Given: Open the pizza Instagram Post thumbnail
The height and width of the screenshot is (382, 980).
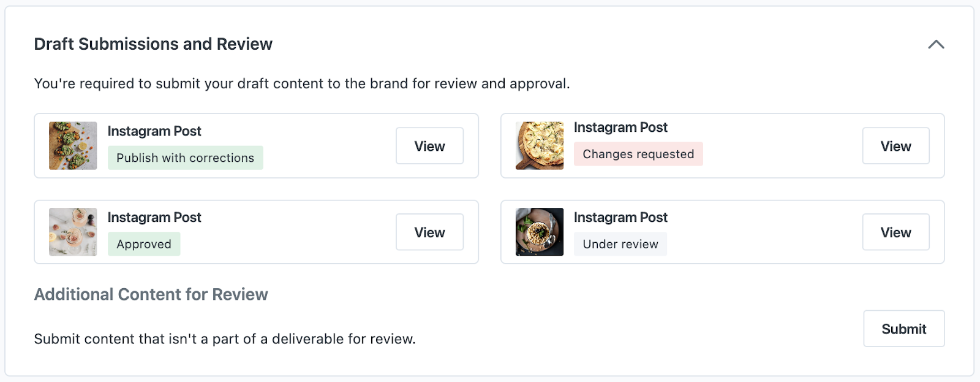Looking at the screenshot, I should [539, 145].
